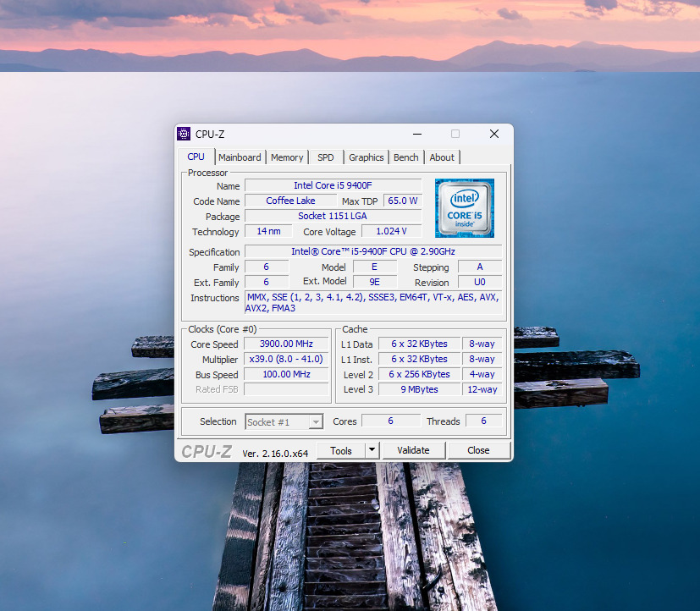Click the Core Speed value 3900.00 MHz

[x=286, y=344]
